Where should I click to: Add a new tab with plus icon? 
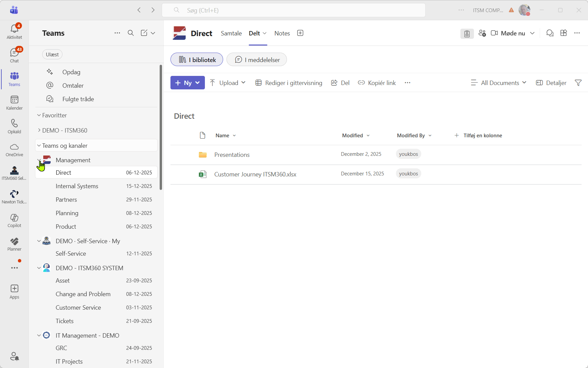point(300,33)
